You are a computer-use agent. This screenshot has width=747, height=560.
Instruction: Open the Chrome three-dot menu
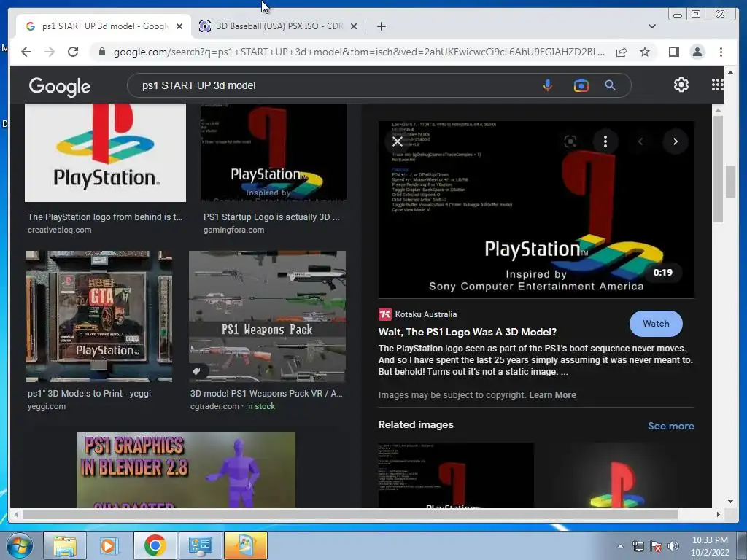[721, 52]
